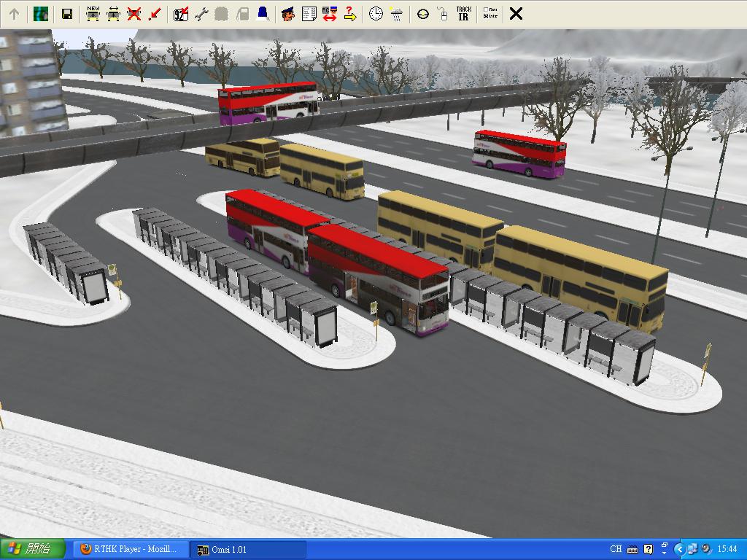Screen dimensions: 747x560
Task: Click the bus driver face icon
Action: 288,14
